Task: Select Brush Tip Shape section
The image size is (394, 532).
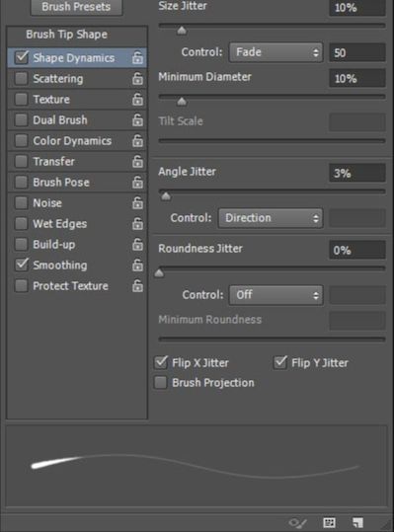Action: 67,35
